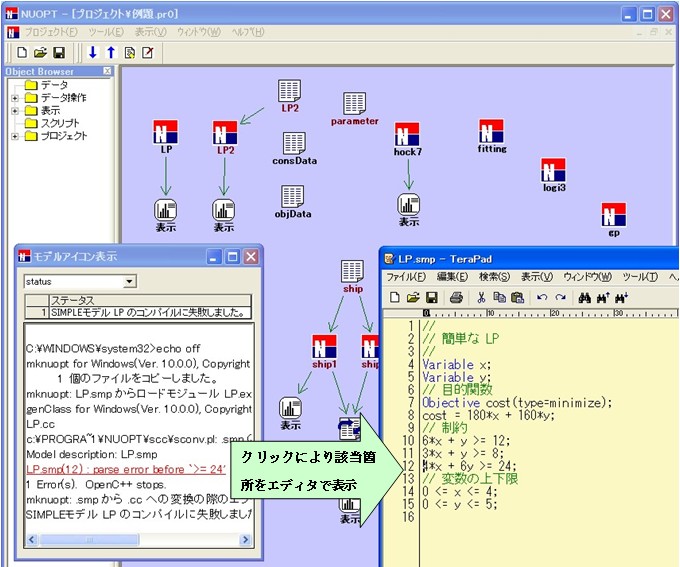The image size is (680, 567).
Task: Select the objData table icon
Action: 292,197
